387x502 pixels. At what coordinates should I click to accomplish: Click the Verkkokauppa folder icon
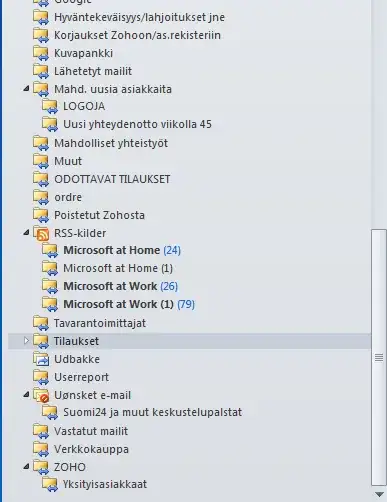(41, 449)
